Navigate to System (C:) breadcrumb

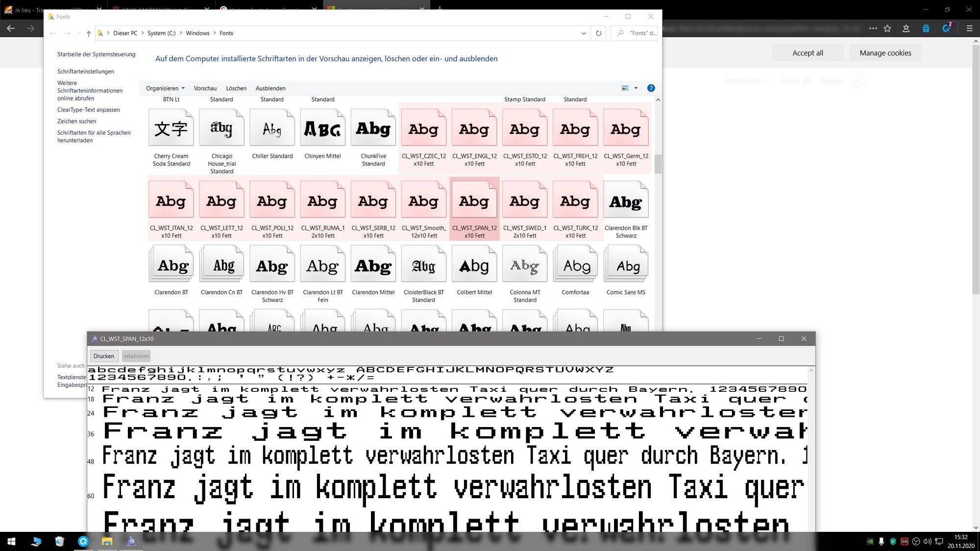coord(162,33)
